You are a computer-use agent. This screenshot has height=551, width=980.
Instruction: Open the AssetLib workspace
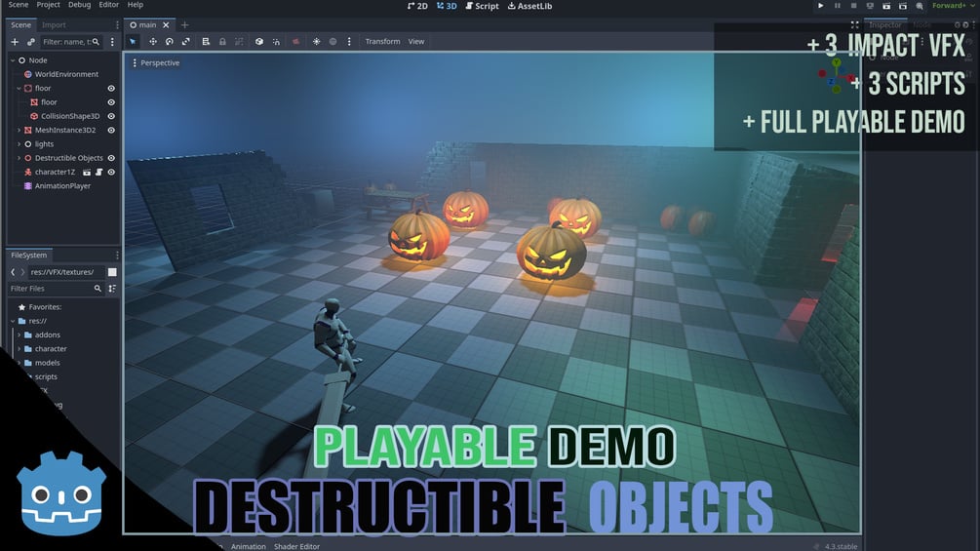coord(529,6)
